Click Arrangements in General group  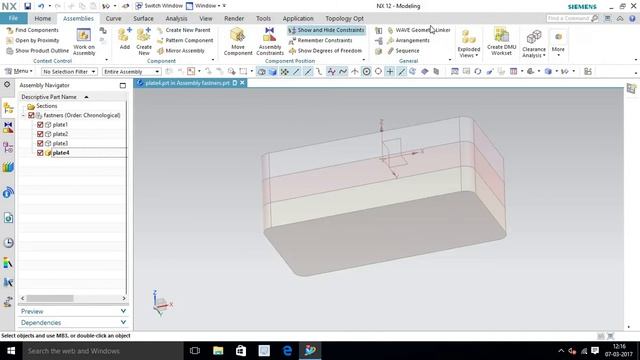pos(408,40)
